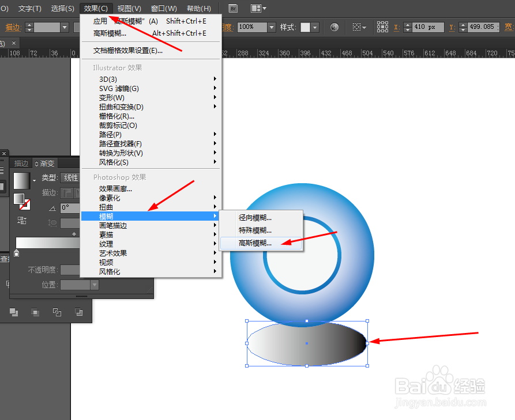
Task: Open the stroke weight dropdown
Action: [65, 27]
